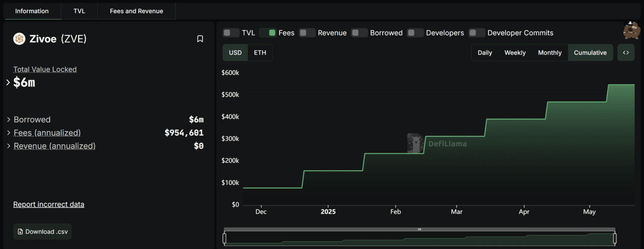Open the embed chart code icon

626,53
